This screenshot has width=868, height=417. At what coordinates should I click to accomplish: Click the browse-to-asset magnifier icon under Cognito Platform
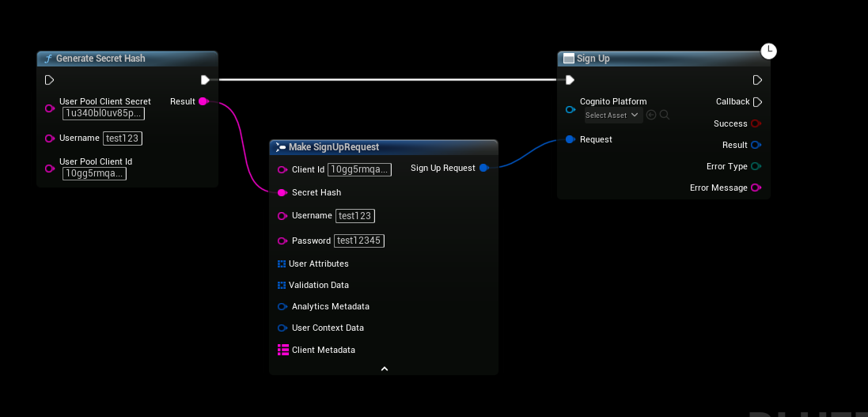[x=665, y=115]
